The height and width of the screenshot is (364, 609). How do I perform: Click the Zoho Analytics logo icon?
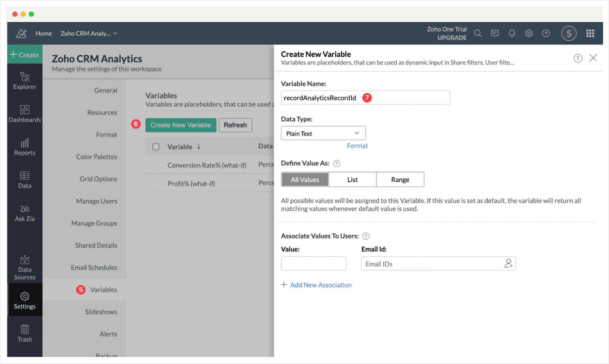point(21,33)
